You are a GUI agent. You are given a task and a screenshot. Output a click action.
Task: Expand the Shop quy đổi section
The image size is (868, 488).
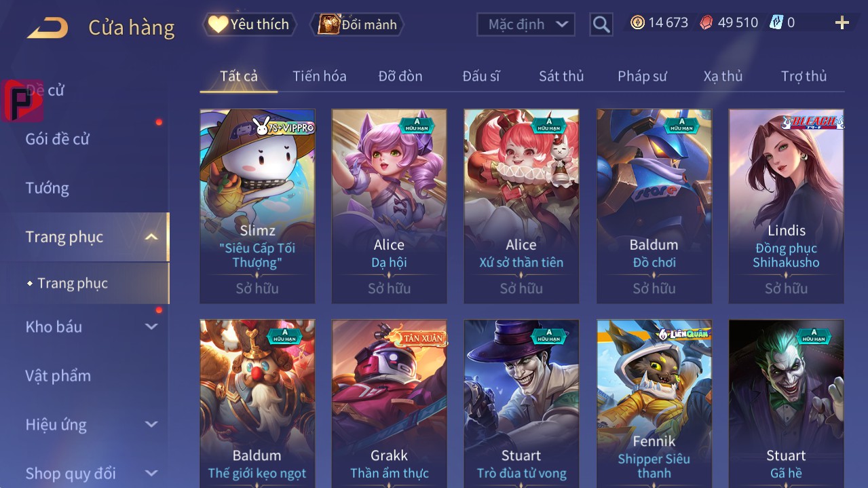point(151,473)
